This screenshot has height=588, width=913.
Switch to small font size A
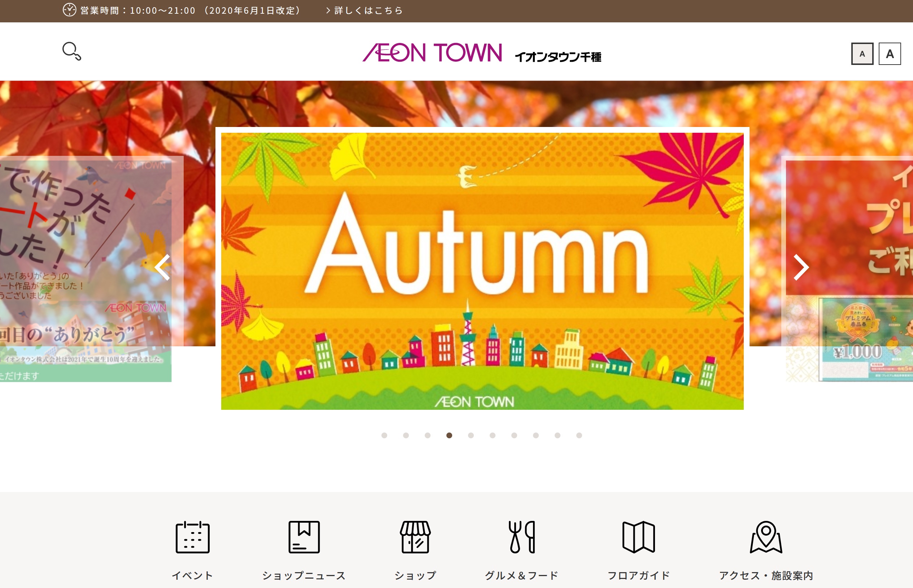click(x=862, y=54)
